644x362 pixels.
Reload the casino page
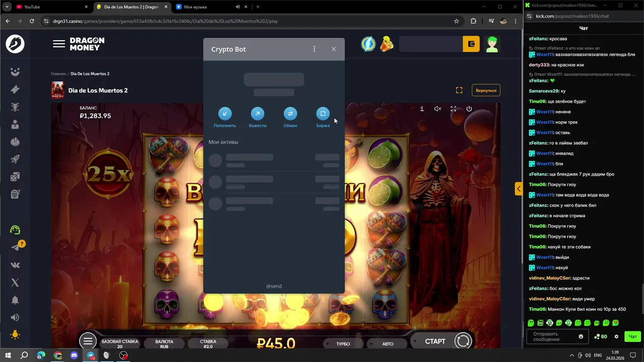tap(32, 21)
